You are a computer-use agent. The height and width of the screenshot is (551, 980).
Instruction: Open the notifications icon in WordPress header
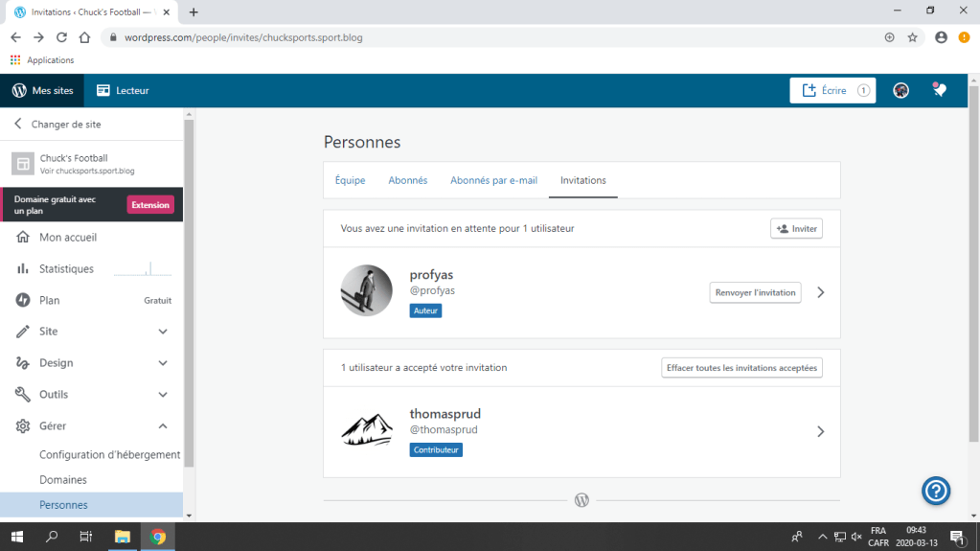click(939, 90)
